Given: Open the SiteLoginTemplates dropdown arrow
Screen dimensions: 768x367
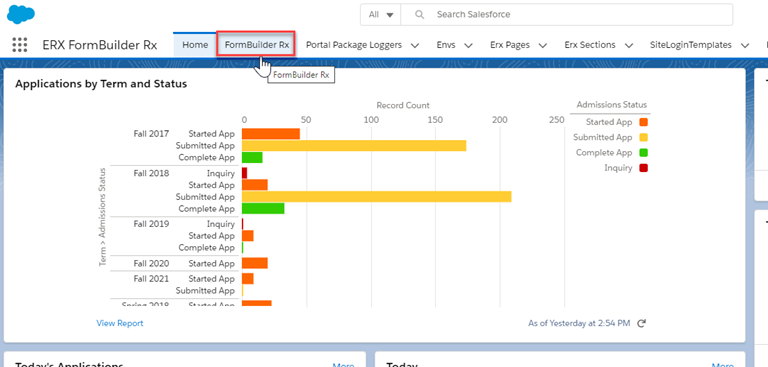Looking at the screenshot, I should pyautogui.click(x=745, y=46).
